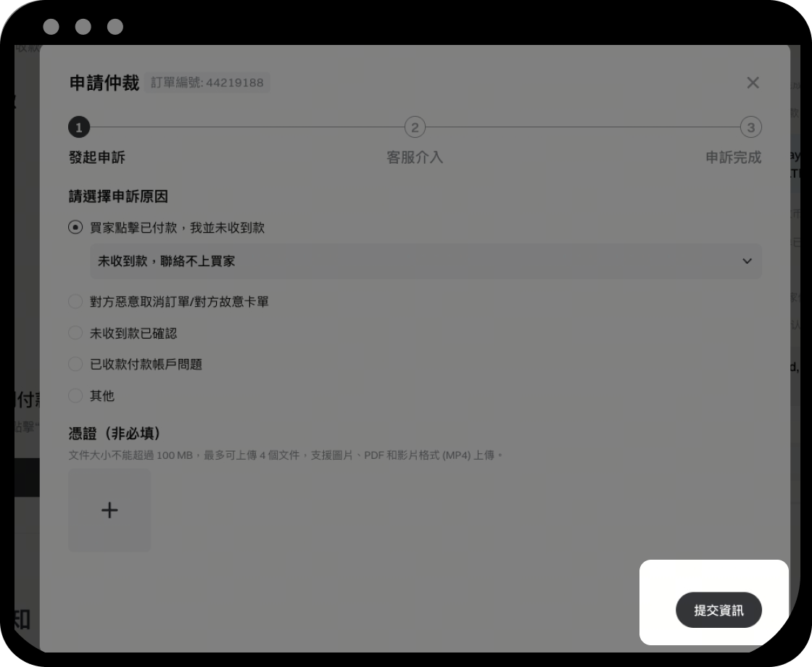Select the 其他 reason option
812x667 pixels.
click(75, 396)
